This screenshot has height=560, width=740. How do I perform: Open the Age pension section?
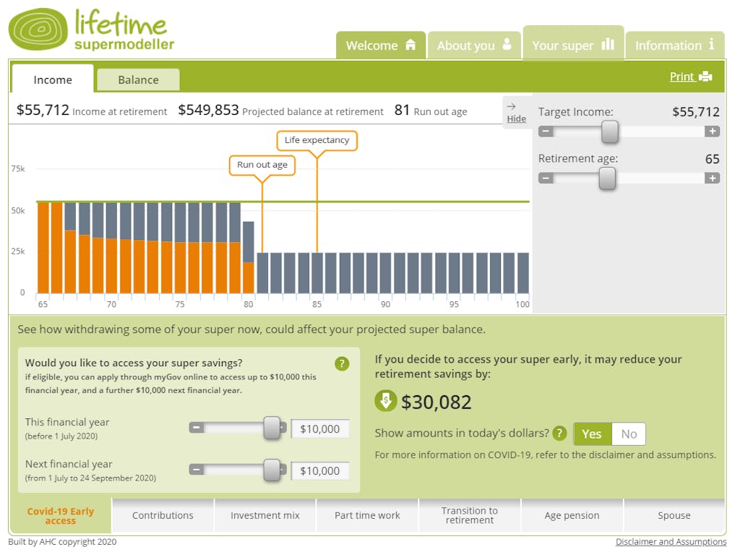point(572,515)
